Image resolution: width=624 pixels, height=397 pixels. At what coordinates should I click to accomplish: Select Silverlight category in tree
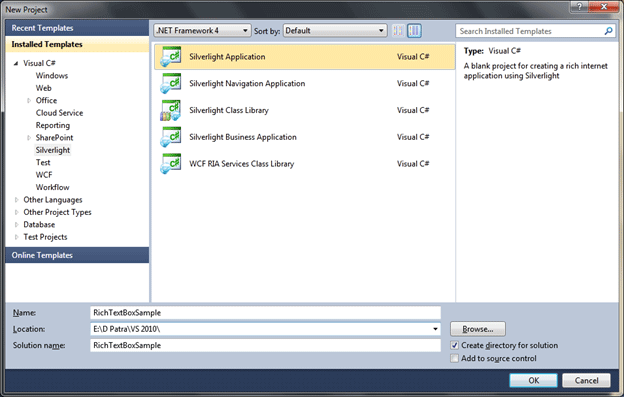tap(53, 150)
